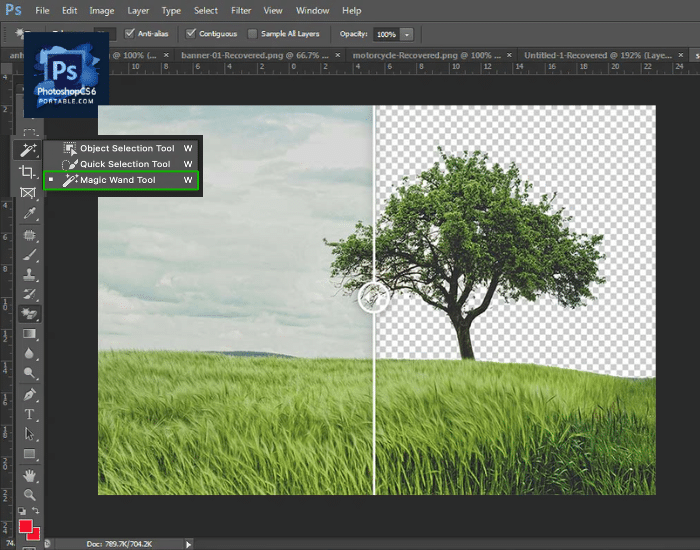This screenshot has height=550, width=700.
Task: Close the banner-01-Recovered.png tab
Action: (x=338, y=55)
